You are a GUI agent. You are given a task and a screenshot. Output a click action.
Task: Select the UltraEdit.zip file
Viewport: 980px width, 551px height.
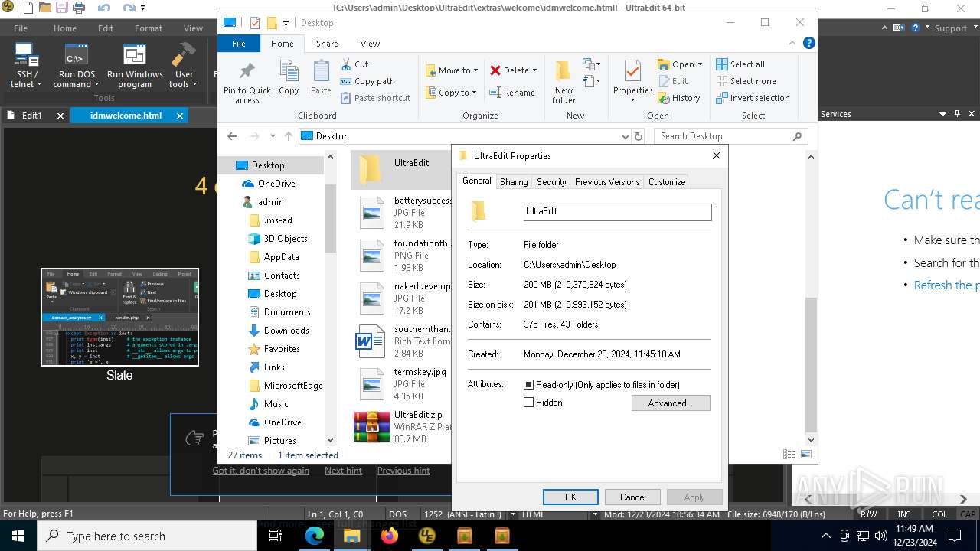[x=402, y=427]
